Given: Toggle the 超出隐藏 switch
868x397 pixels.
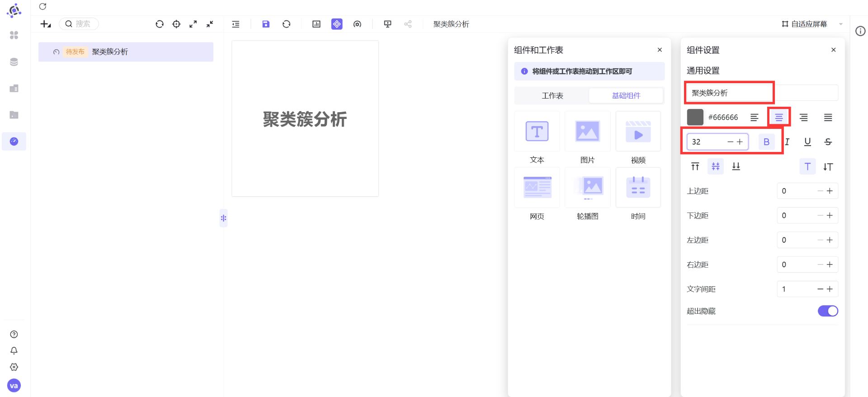Looking at the screenshot, I should 828,311.
